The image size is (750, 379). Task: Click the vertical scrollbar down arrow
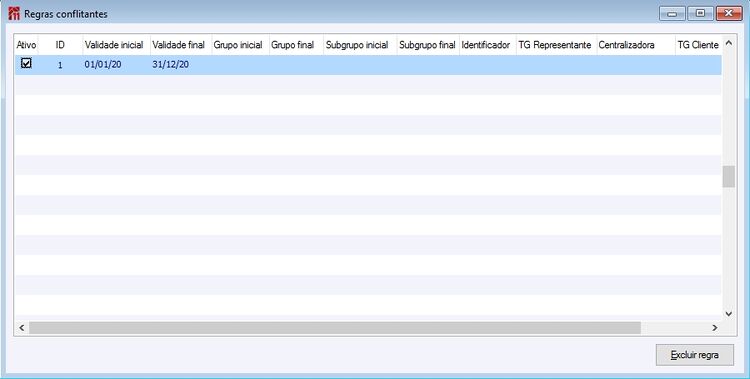pyautogui.click(x=728, y=314)
